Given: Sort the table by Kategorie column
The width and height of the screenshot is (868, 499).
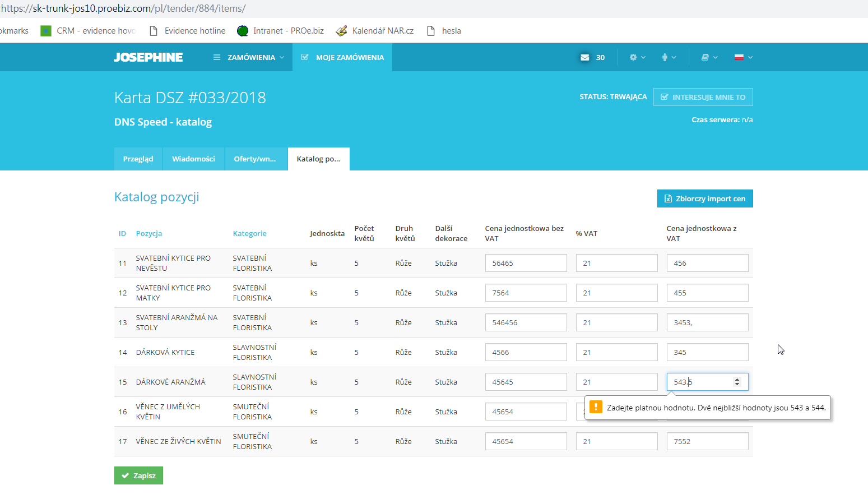Looking at the screenshot, I should (249, 234).
